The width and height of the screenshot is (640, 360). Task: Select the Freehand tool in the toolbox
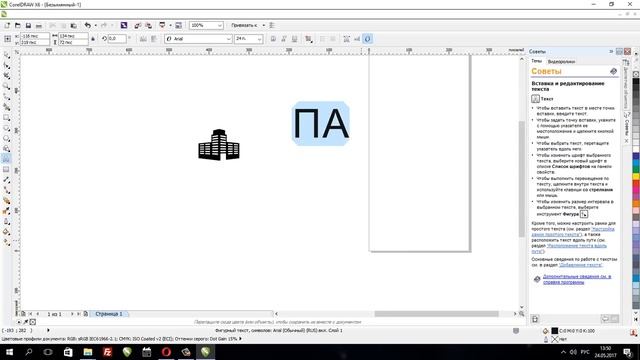[x=7, y=97]
